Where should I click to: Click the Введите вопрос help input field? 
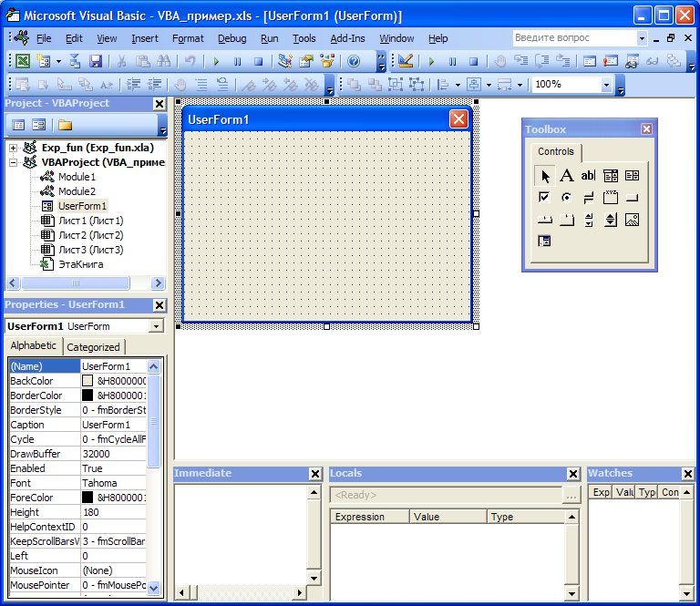pos(575,38)
